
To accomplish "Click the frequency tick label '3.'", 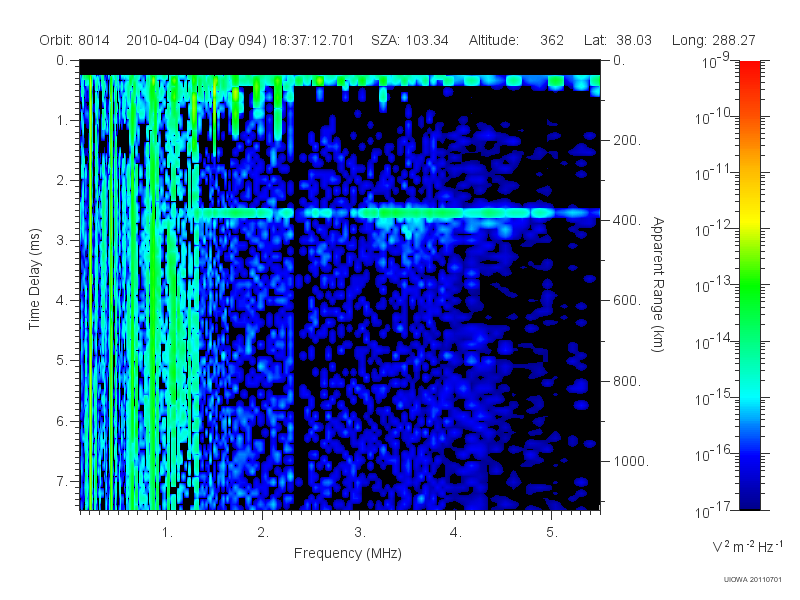I will pyautogui.click(x=360, y=533).
